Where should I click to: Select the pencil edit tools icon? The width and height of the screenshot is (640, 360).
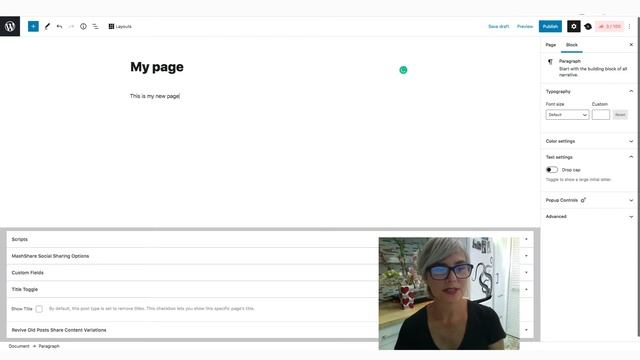click(47, 27)
